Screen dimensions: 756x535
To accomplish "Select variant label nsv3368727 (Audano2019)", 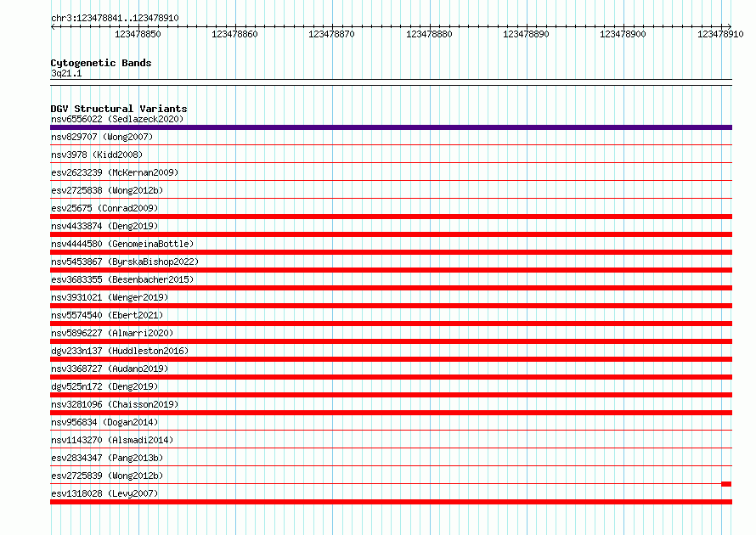I will (x=110, y=369).
